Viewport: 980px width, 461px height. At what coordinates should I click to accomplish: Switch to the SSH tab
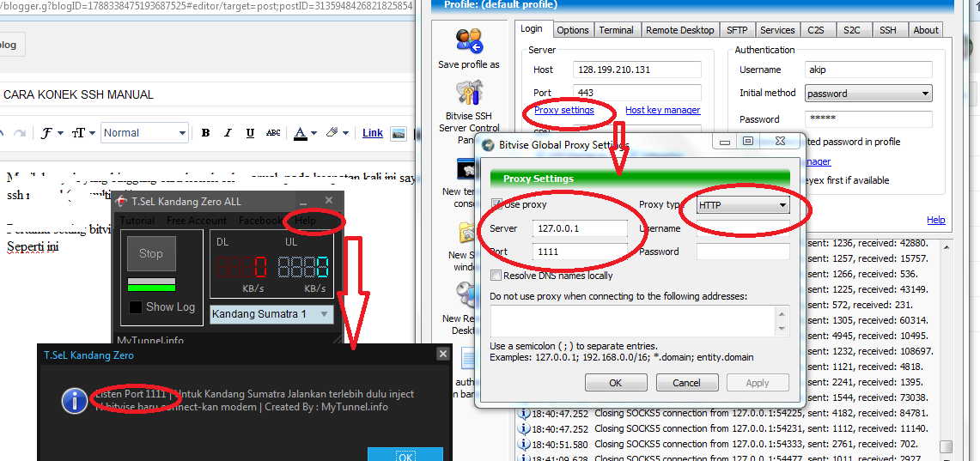[x=888, y=30]
